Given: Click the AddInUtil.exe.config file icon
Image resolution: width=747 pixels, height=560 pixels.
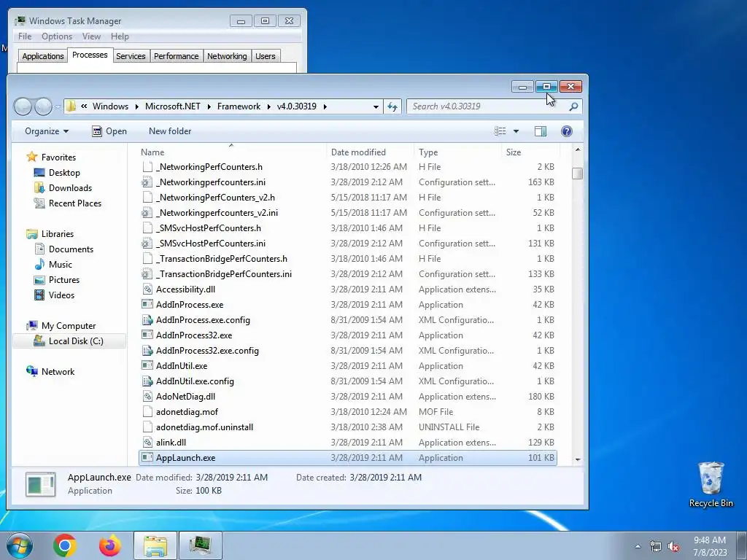Looking at the screenshot, I should click(147, 381).
